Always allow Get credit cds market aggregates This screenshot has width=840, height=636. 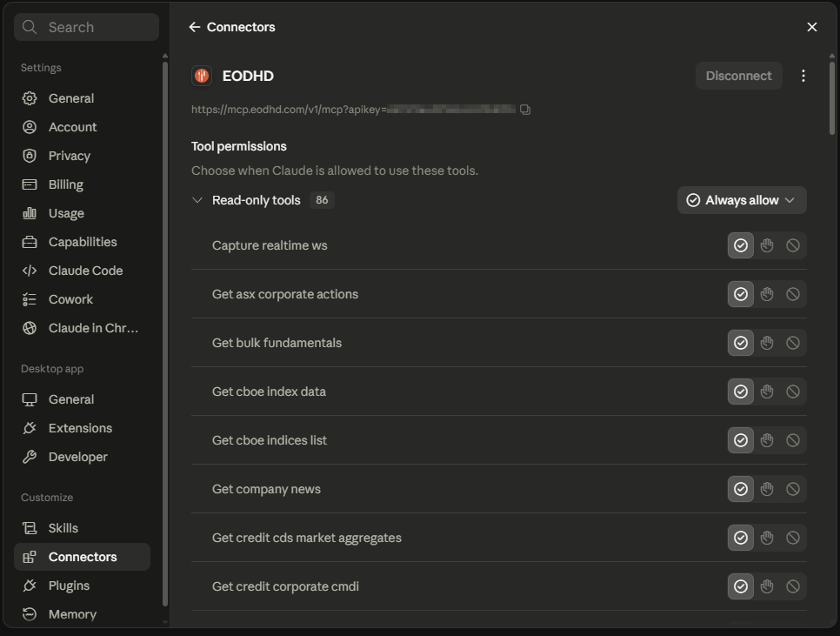[x=741, y=538]
